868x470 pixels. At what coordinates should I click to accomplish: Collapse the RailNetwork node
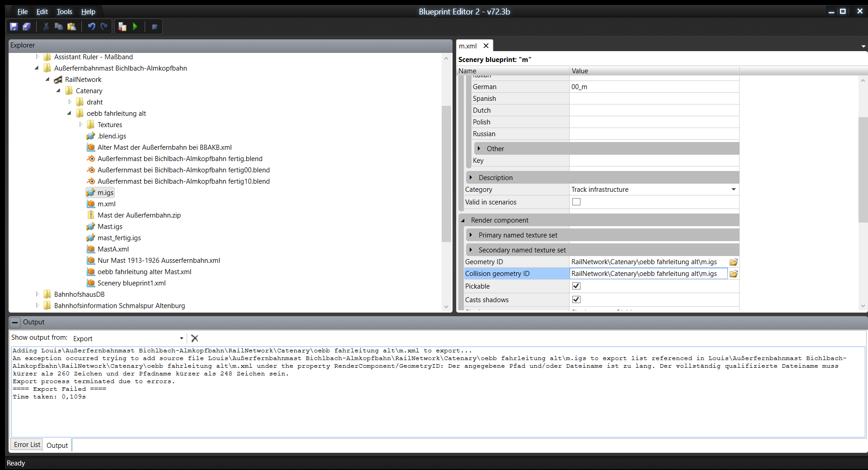[x=47, y=80]
